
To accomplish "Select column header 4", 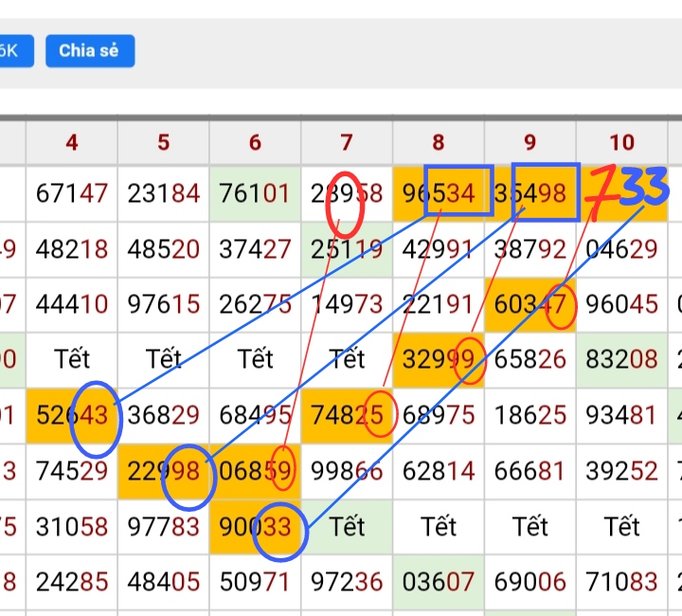I will [x=72, y=142].
